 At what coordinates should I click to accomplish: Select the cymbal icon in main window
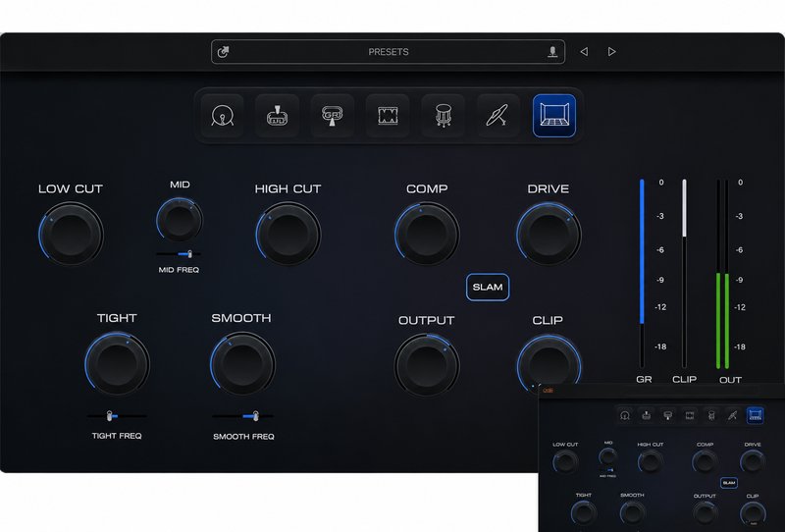[497, 116]
